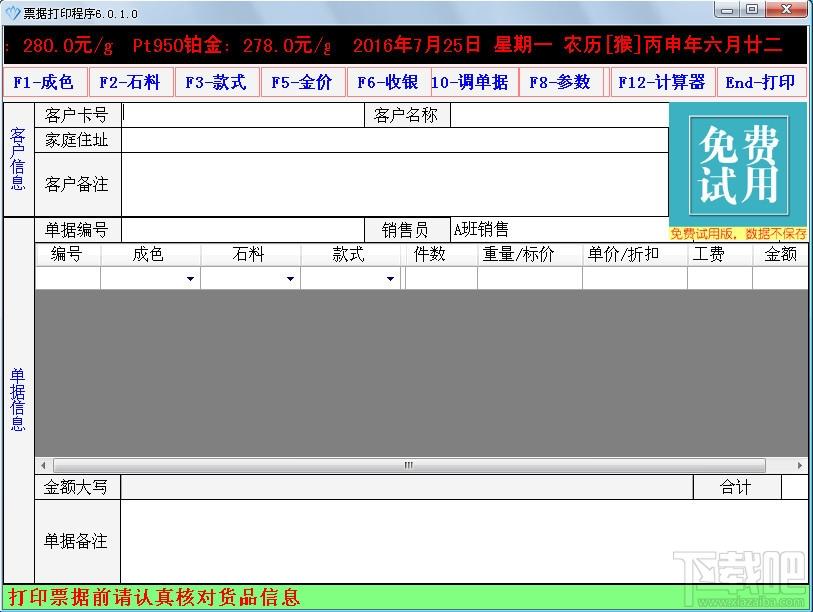813x612 pixels.
Task: Click the horizontal scrollbar left arrow
Action: click(x=44, y=465)
